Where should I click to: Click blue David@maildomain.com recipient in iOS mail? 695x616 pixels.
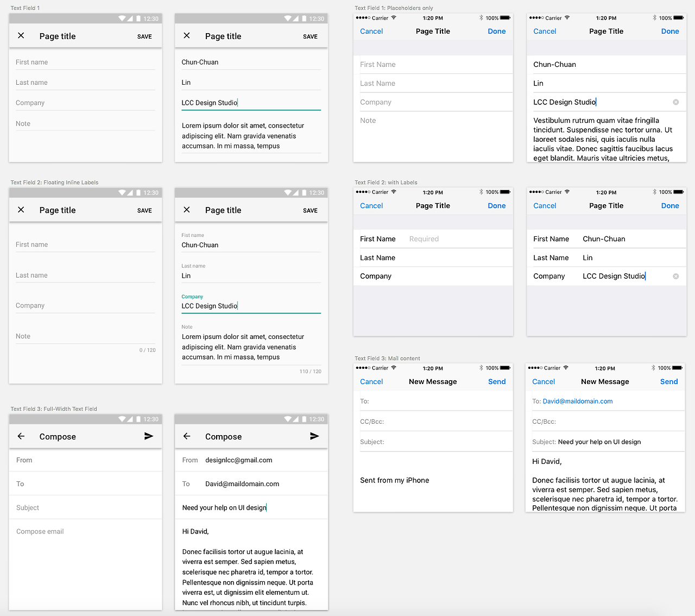[578, 401]
